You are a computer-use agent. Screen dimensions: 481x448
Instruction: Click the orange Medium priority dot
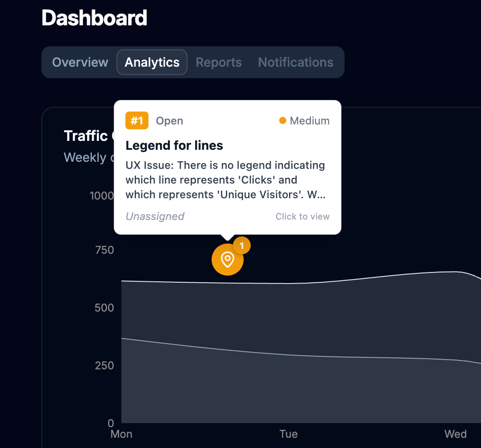(x=283, y=120)
